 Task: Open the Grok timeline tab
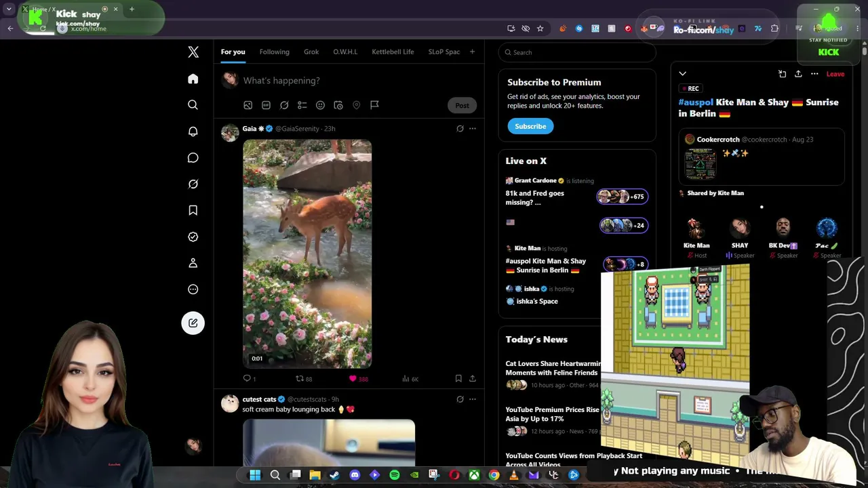(x=311, y=52)
